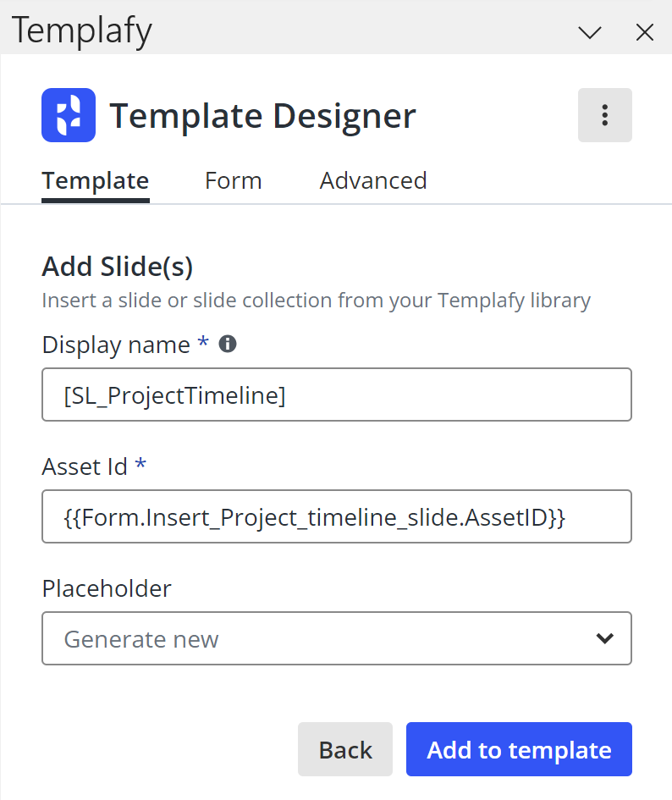Click the 'Insert a slide or slide collection' description
The image size is (672, 800).
(x=317, y=301)
